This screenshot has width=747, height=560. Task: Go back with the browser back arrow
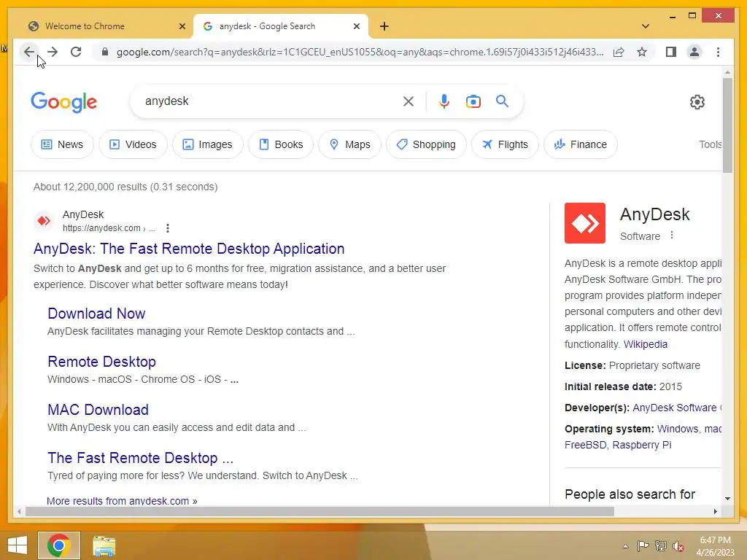click(x=29, y=52)
